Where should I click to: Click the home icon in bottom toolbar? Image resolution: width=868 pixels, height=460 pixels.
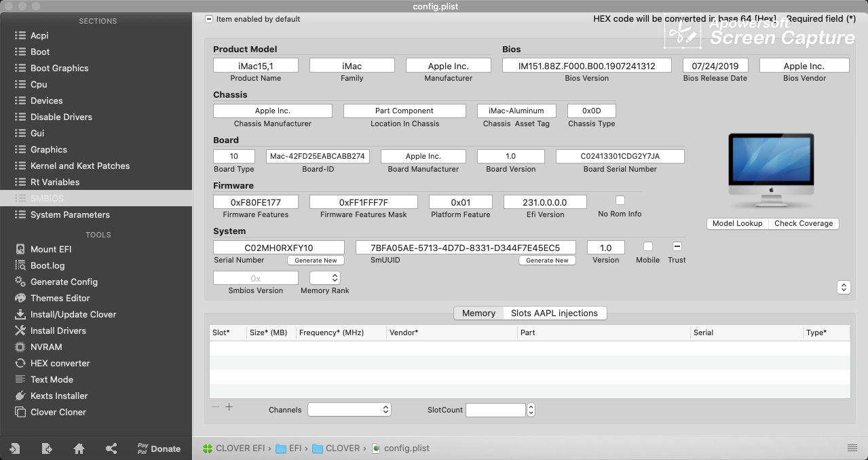coord(79,448)
